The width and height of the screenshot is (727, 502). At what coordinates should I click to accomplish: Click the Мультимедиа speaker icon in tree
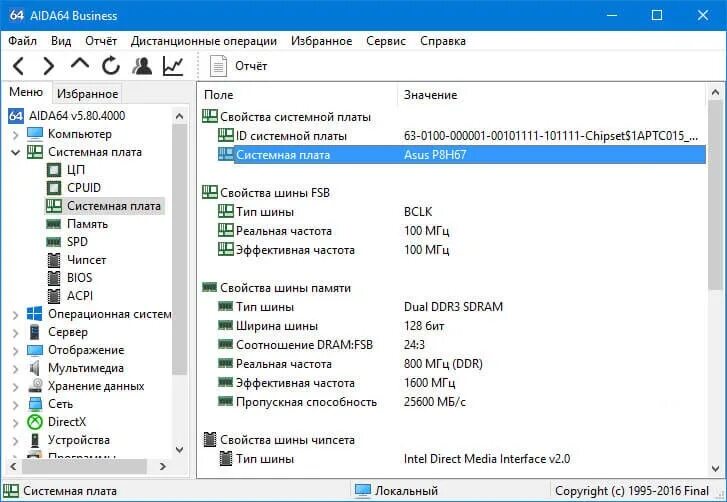point(35,368)
